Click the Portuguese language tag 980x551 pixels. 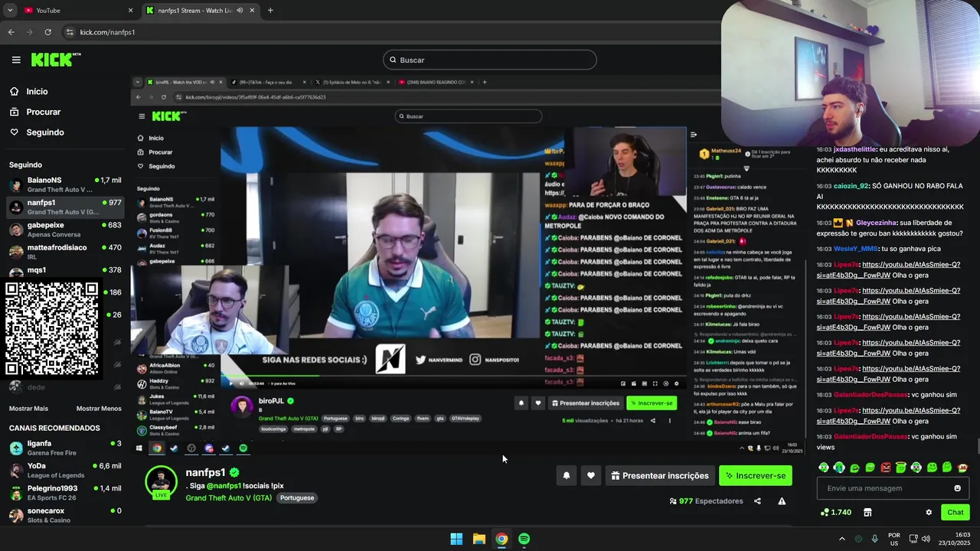click(297, 497)
